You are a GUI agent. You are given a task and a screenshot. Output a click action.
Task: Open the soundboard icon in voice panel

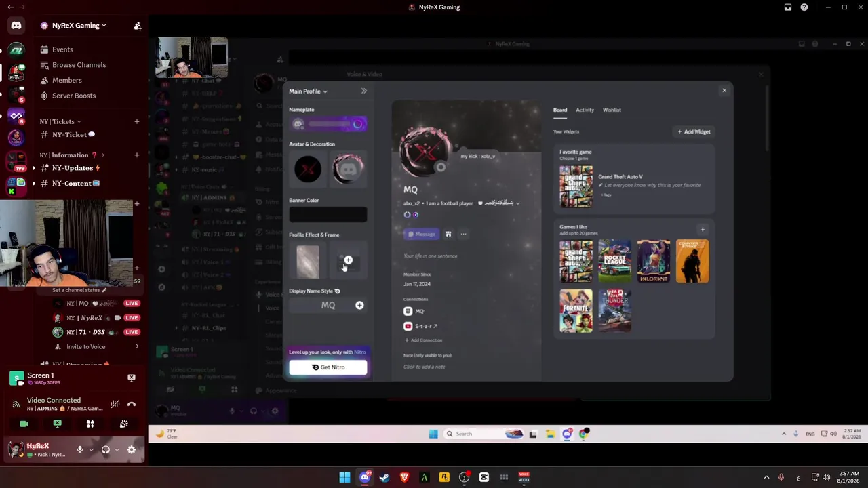tap(123, 424)
